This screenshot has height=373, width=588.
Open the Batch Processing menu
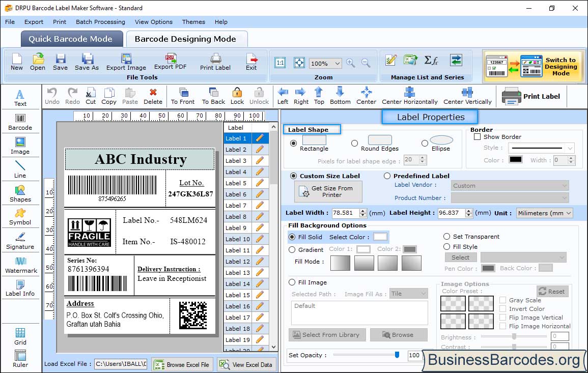click(x=100, y=22)
